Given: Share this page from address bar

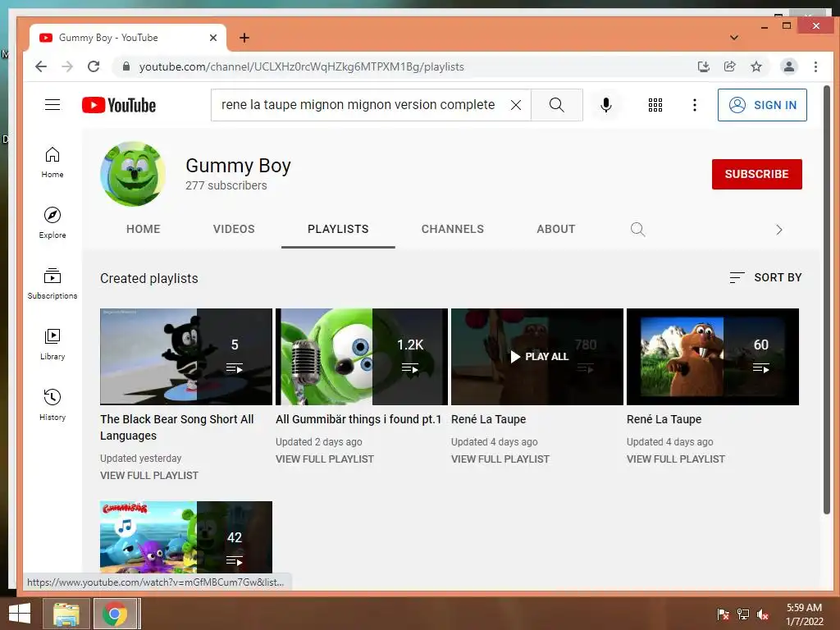Looking at the screenshot, I should (729, 66).
